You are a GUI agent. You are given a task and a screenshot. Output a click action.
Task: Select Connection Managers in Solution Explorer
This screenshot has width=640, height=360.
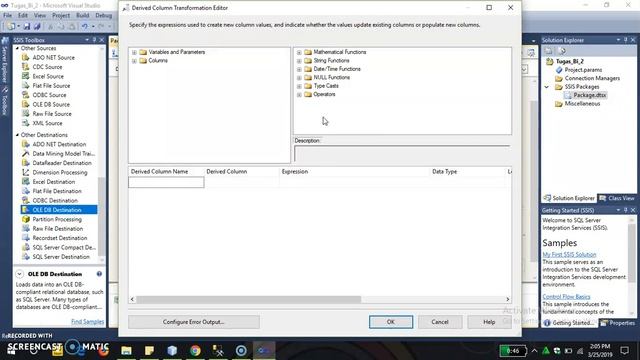(592, 78)
